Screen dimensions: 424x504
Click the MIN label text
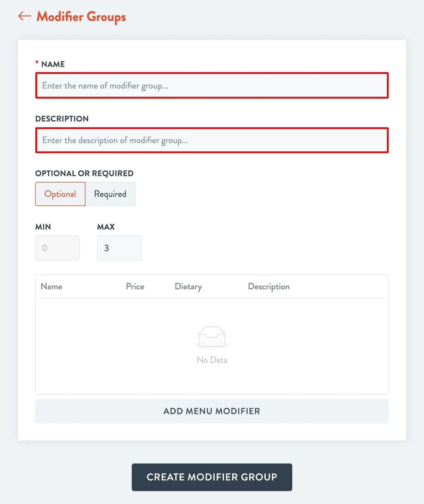43,227
